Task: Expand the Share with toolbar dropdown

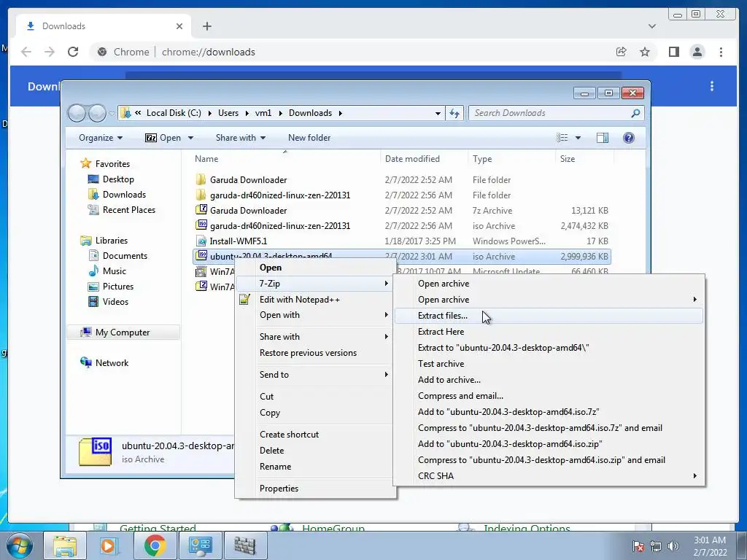Action: tap(240, 138)
